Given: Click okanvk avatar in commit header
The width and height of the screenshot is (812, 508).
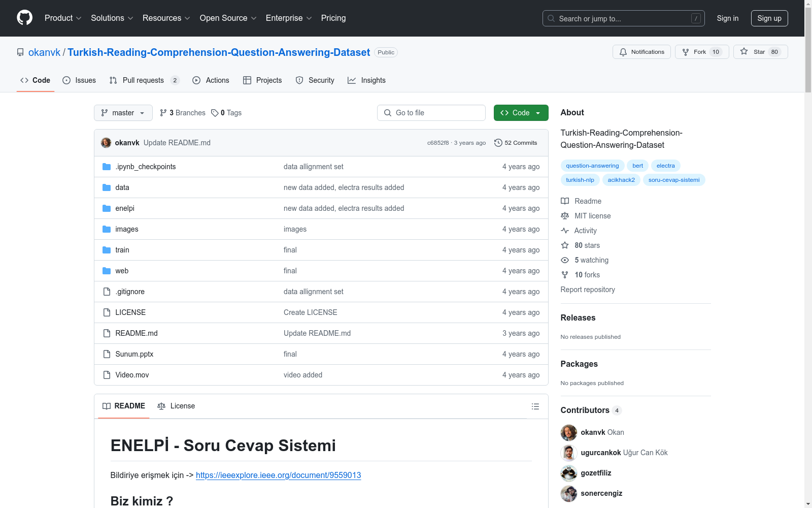Looking at the screenshot, I should (x=106, y=143).
